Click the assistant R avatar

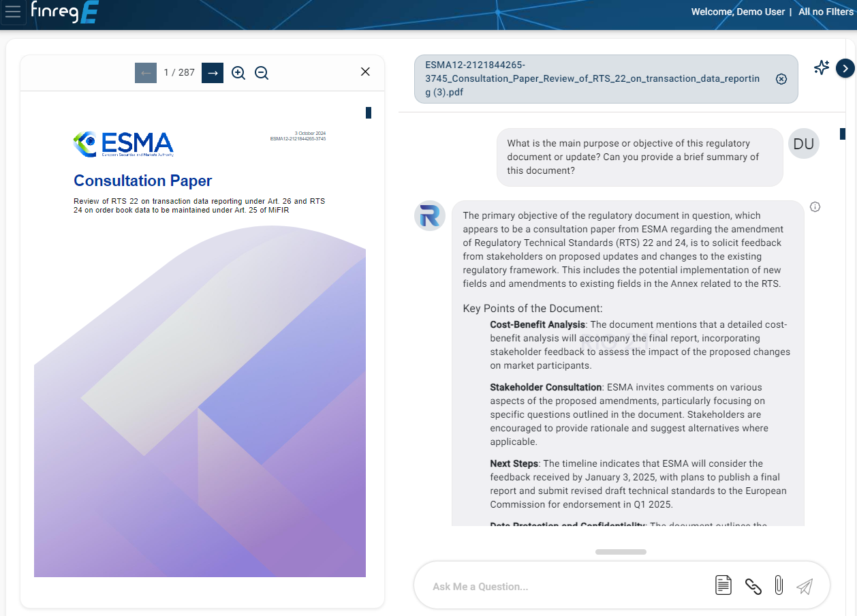click(x=430, y=216)
